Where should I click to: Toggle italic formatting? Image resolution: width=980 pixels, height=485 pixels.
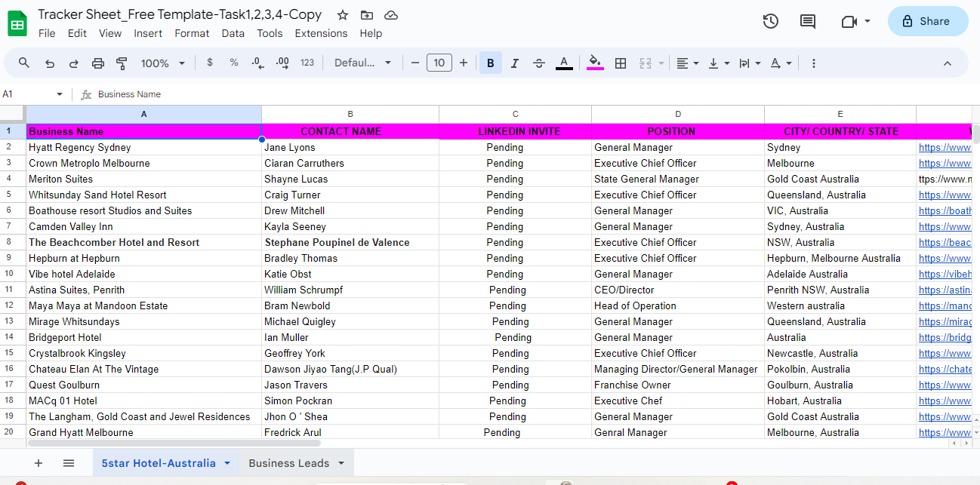click(515, 63)
